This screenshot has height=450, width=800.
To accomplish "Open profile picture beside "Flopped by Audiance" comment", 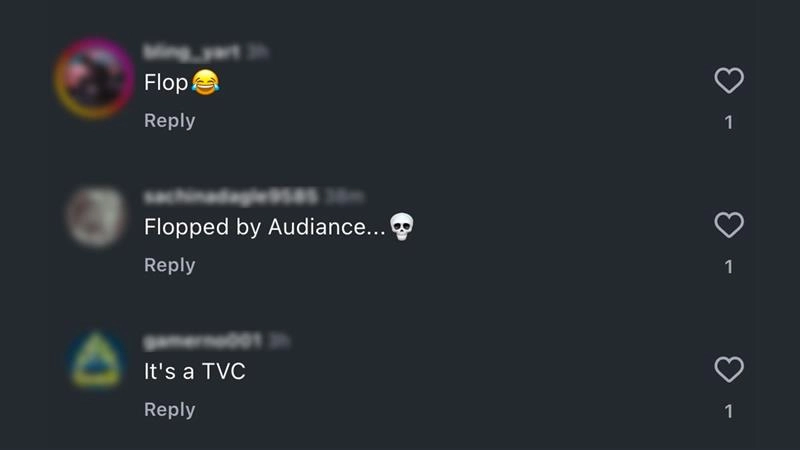I will [96, 216].
